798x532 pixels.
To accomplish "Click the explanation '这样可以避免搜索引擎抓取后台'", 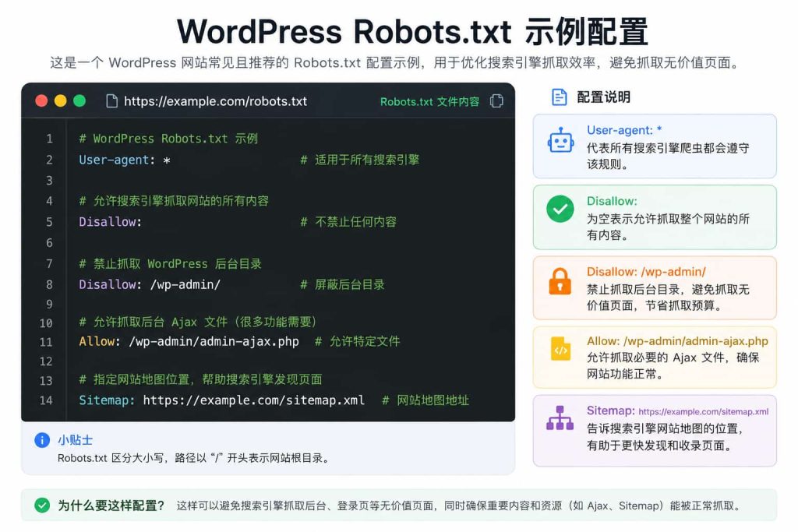I will 458,506.
